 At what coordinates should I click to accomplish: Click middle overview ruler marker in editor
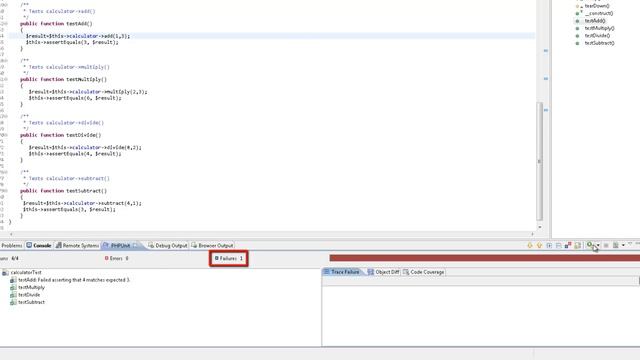(546, 78)
